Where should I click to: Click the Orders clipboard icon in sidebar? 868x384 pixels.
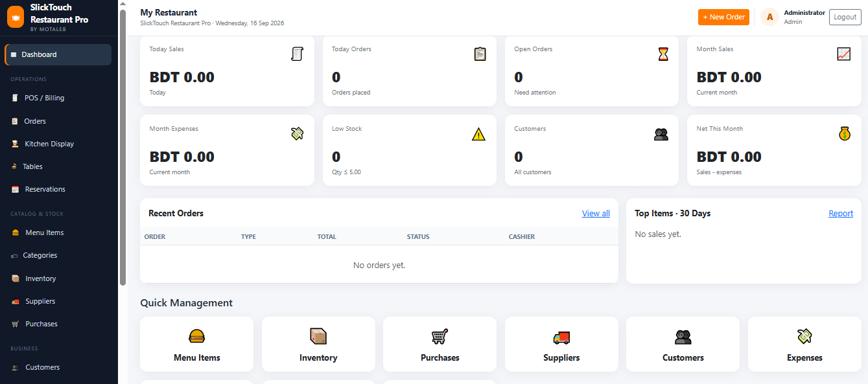[15, 121]
